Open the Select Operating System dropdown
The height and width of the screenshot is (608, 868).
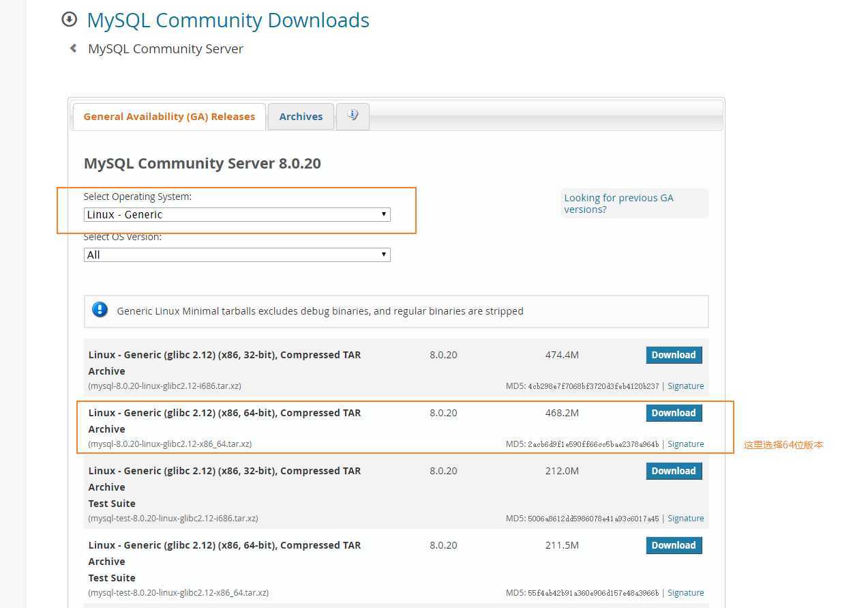pos(237,214)
